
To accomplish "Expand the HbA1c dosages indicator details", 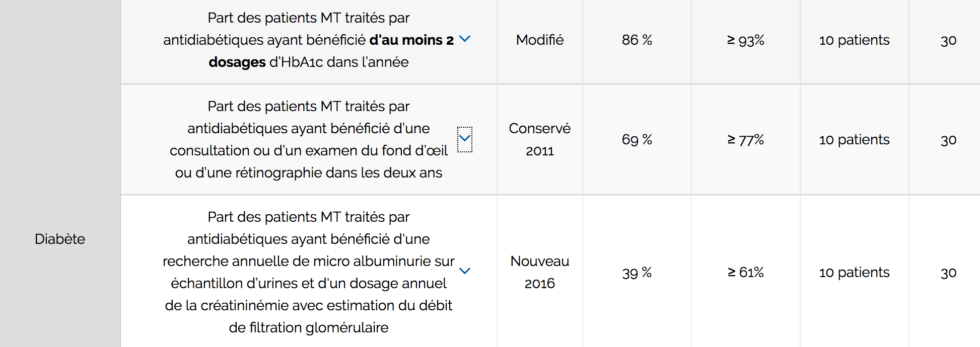I will pos(465,39).
